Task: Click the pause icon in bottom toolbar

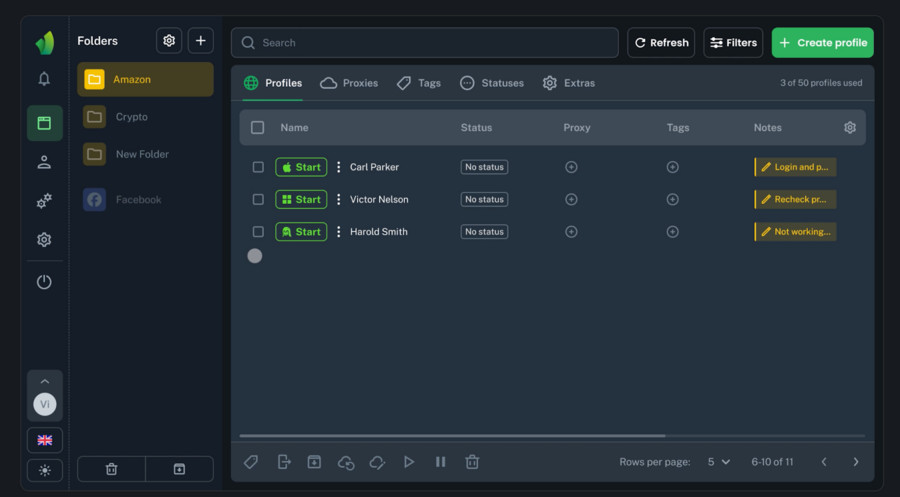Action: point(440,462)
